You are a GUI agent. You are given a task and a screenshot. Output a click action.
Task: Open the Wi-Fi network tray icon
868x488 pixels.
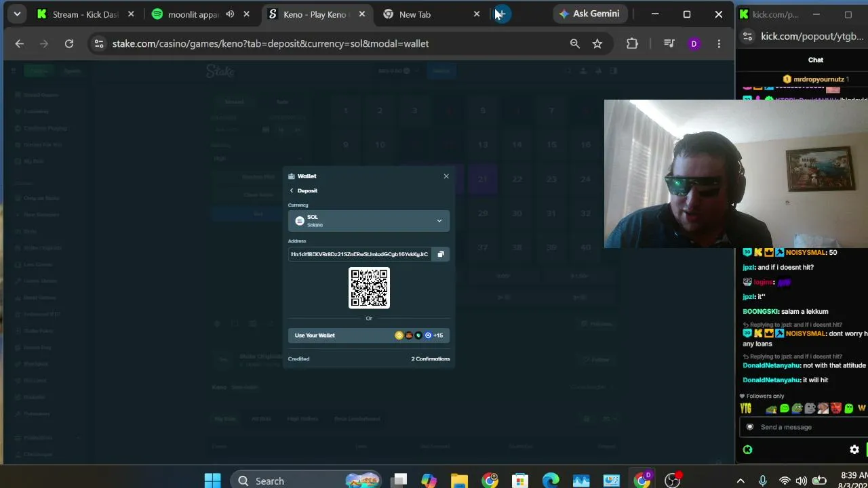785,481
